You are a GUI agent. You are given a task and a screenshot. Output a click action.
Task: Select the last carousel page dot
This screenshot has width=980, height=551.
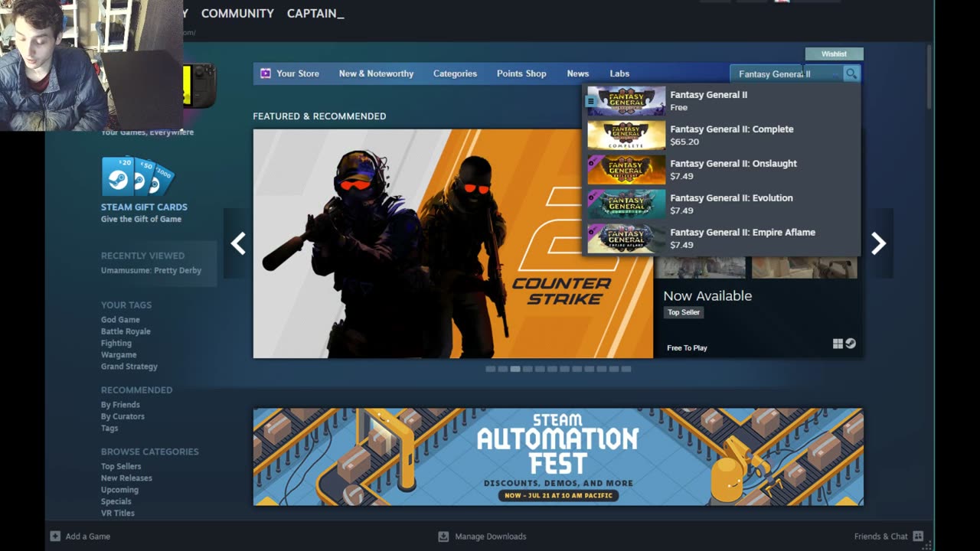(x=626, y=369)
